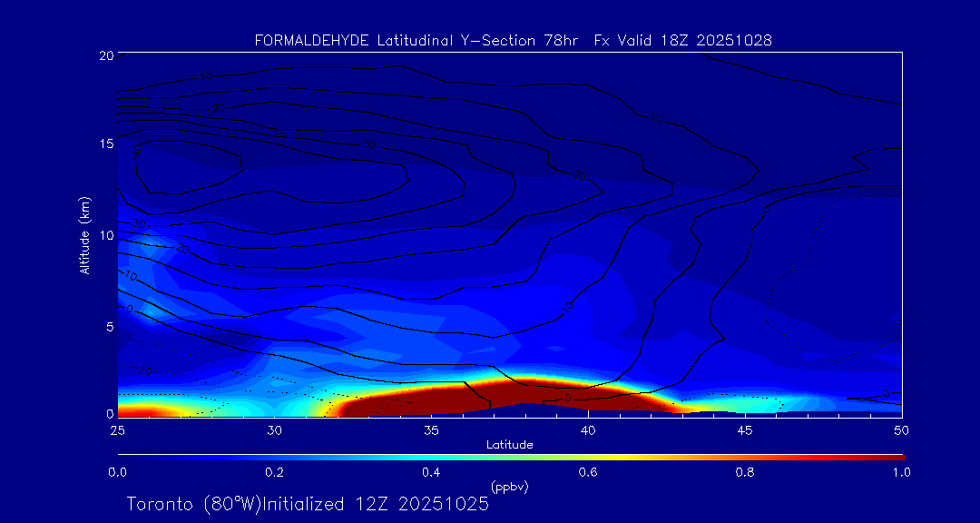The width and height of the screenshot is (980, 523).
Task: Click the Latitude x-axis label
Action: point(508,445)
